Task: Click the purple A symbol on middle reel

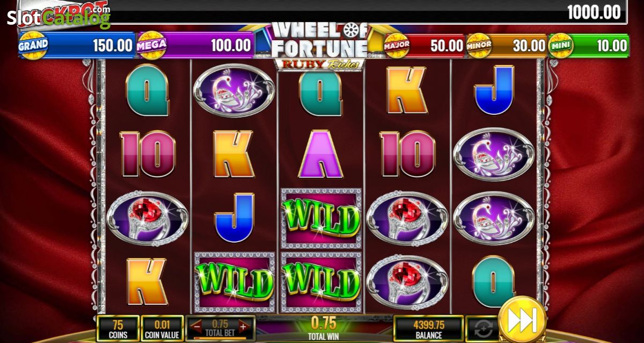Action: [x=321, y=154]
